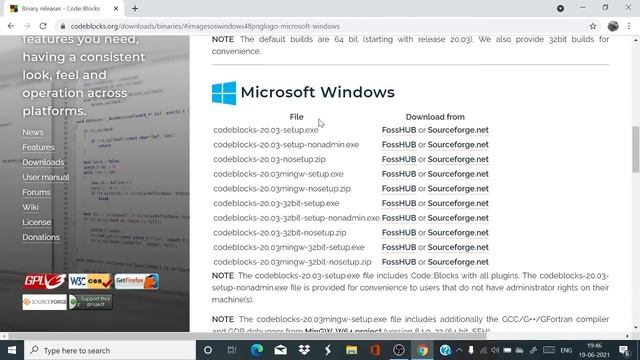This screenshot has width=640, height=360.
Task: Click the SourceForge badge
Action: tap(44, 302)
